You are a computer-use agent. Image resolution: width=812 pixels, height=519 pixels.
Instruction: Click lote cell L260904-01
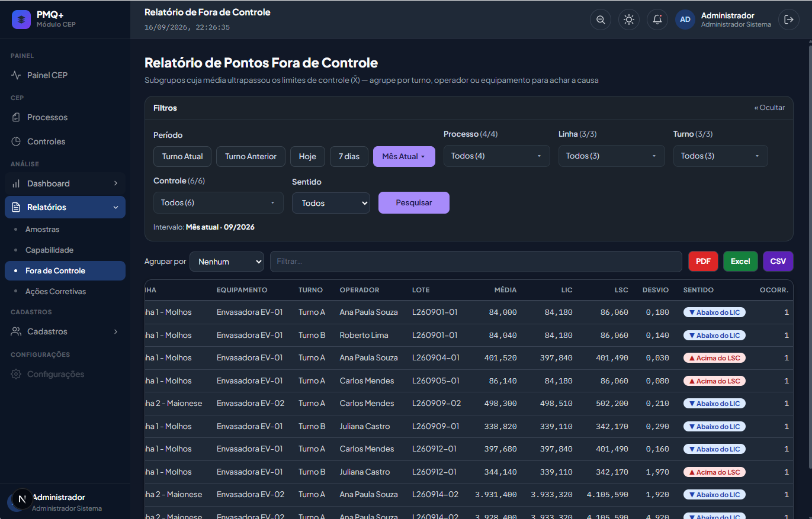tap(435, 357)
